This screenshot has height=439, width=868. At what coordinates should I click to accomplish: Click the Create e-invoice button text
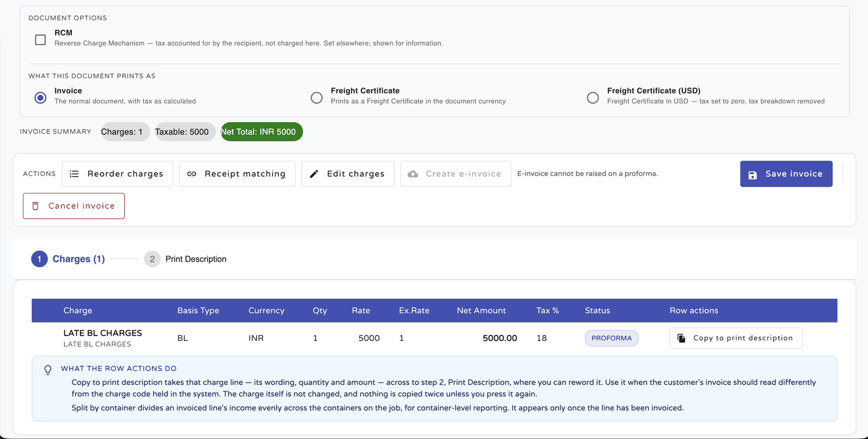click(x=463, y=174)
